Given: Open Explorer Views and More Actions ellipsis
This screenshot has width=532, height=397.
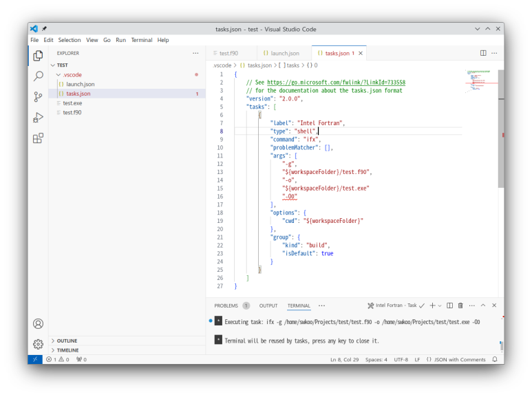Looking at the screenshot, I should (x=195, y=53).
